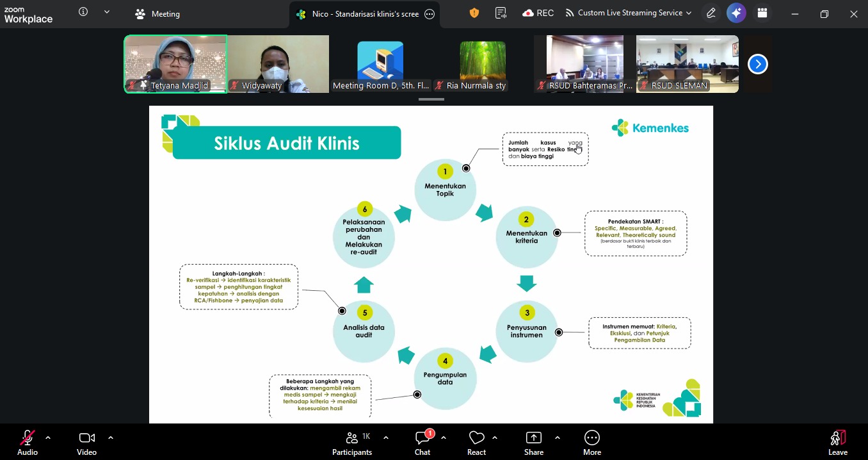Open the annotate pencil tool
Image resolution: width=868 pixels, height=460 pixels.
[711, 13]
